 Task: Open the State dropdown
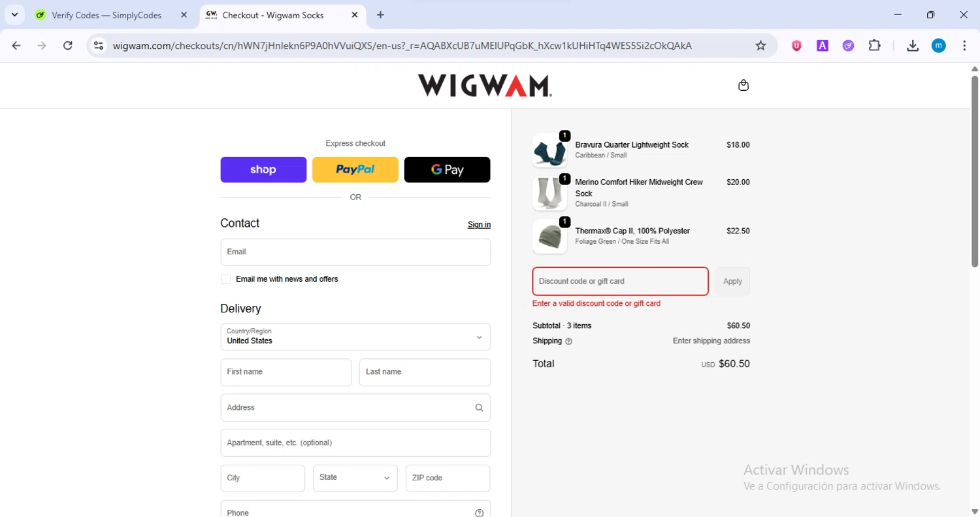(x=355, y=478)
